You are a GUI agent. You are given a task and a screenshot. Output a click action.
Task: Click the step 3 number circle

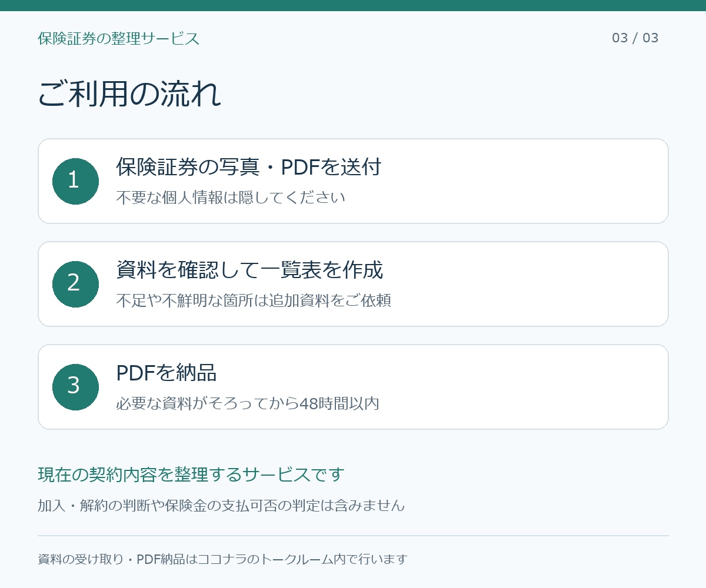pyautogui.click(x=75, y=387)
